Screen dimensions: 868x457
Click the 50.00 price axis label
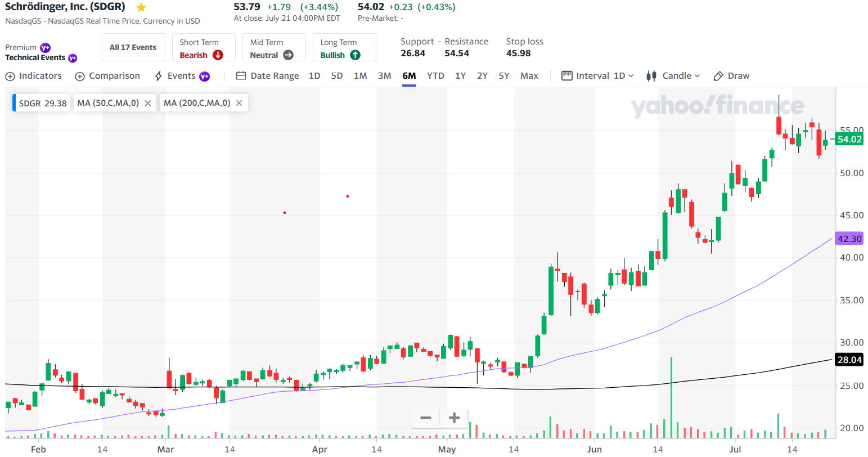(x=852, y=173)
